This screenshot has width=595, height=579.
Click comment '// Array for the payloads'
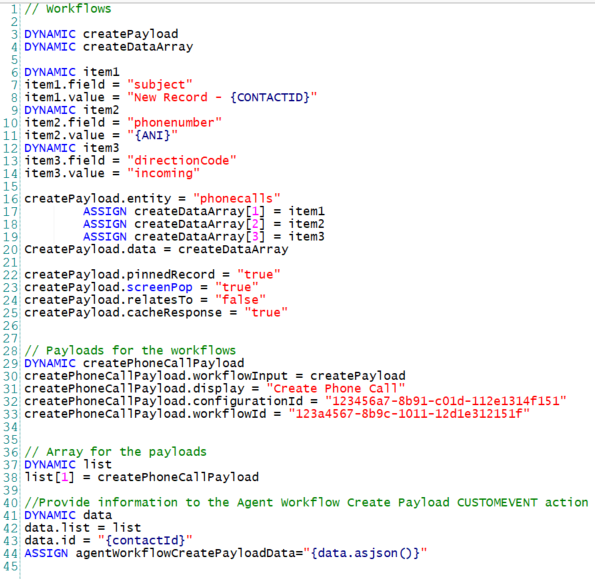[x=115, y=452]
